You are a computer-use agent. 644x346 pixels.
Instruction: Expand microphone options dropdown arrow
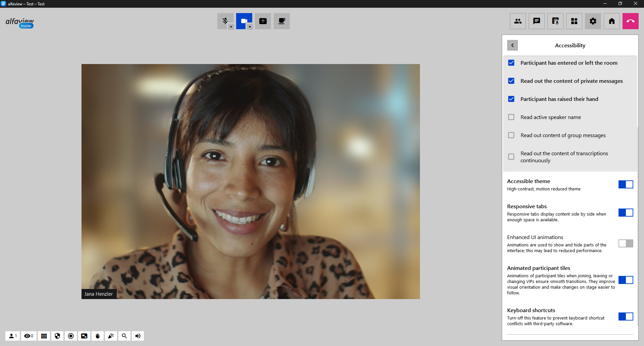(x=231, y=27)
